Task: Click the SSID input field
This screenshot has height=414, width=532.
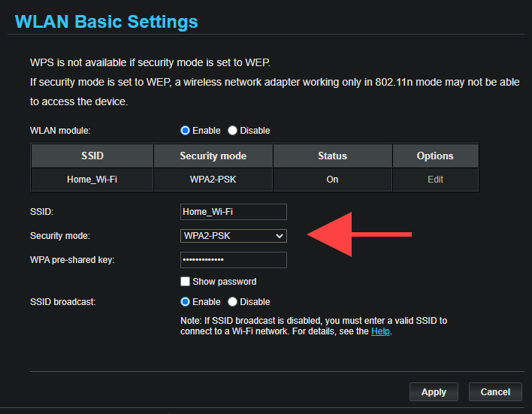Action: point(234,212)
